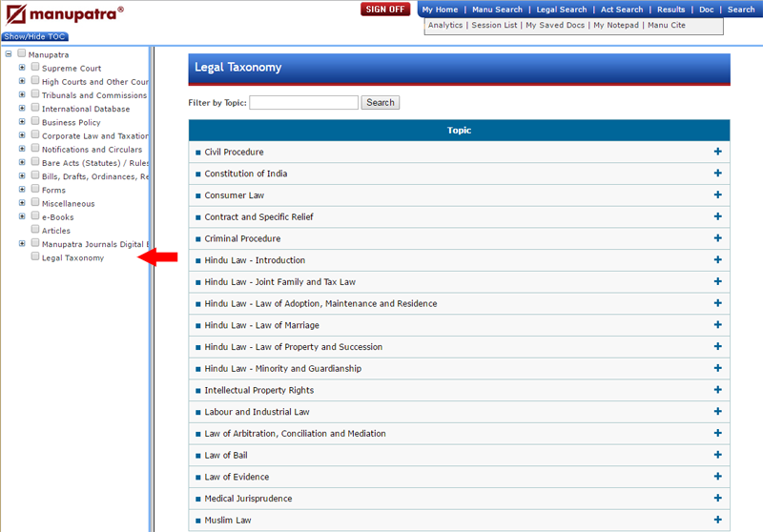Click the SIGN OFF button
The width and height of the screenshot is (763, 532).
[385, 10]
